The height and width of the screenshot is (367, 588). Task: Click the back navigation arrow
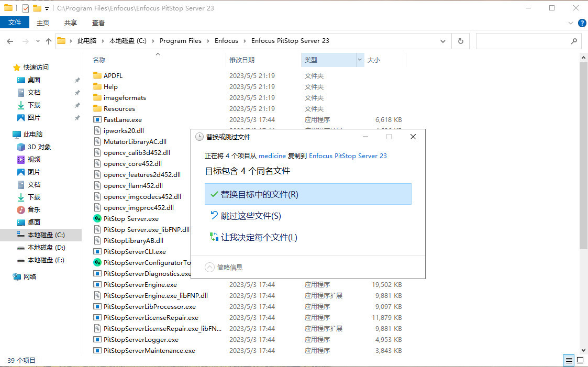[x=10, y=41]
